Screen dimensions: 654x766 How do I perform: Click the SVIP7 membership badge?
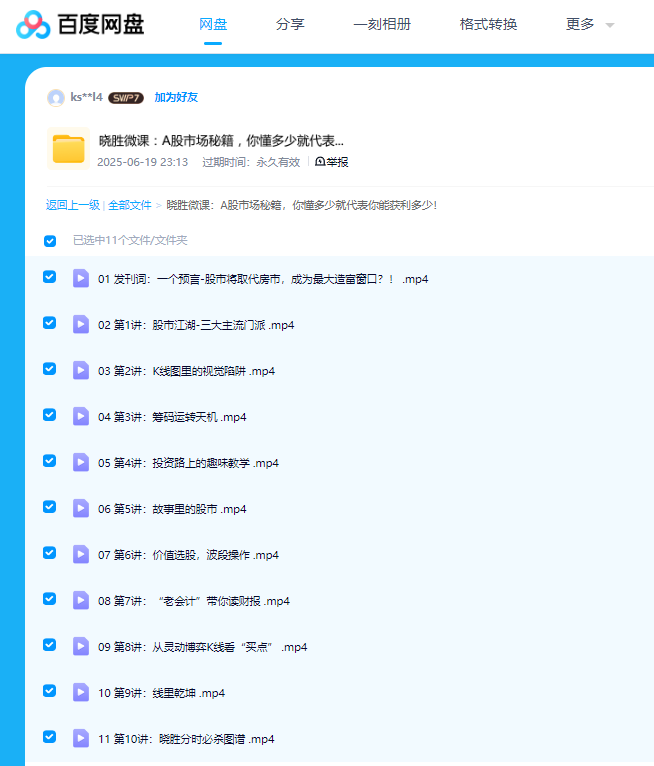(126, 98)
